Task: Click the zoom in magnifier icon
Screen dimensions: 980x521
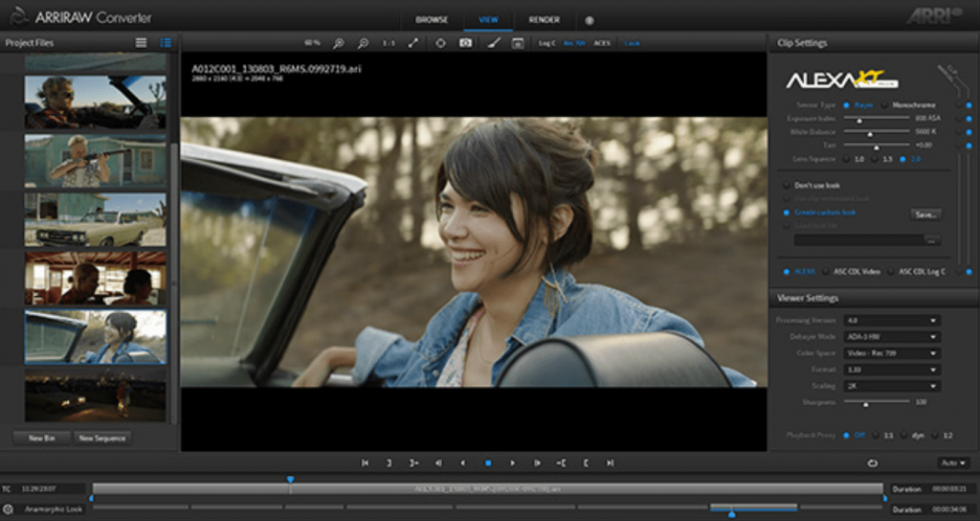Action: coord(338,43)
